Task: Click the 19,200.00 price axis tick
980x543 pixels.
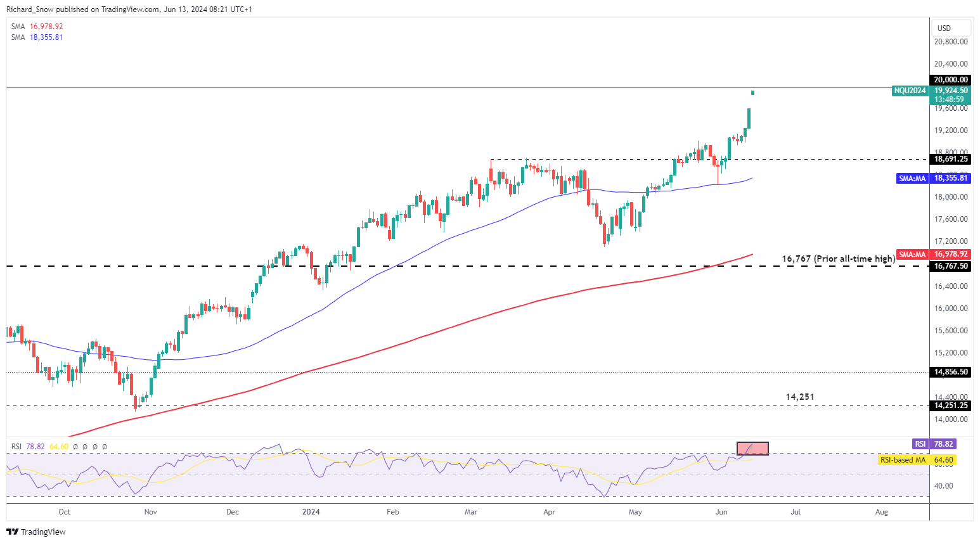Action: click(x=951, y=131)
